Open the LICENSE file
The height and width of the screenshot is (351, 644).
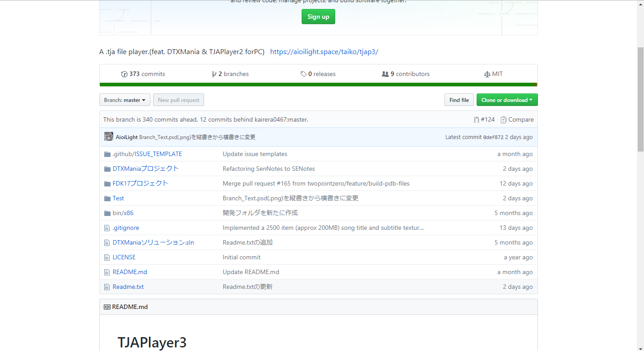click(124, 257)
